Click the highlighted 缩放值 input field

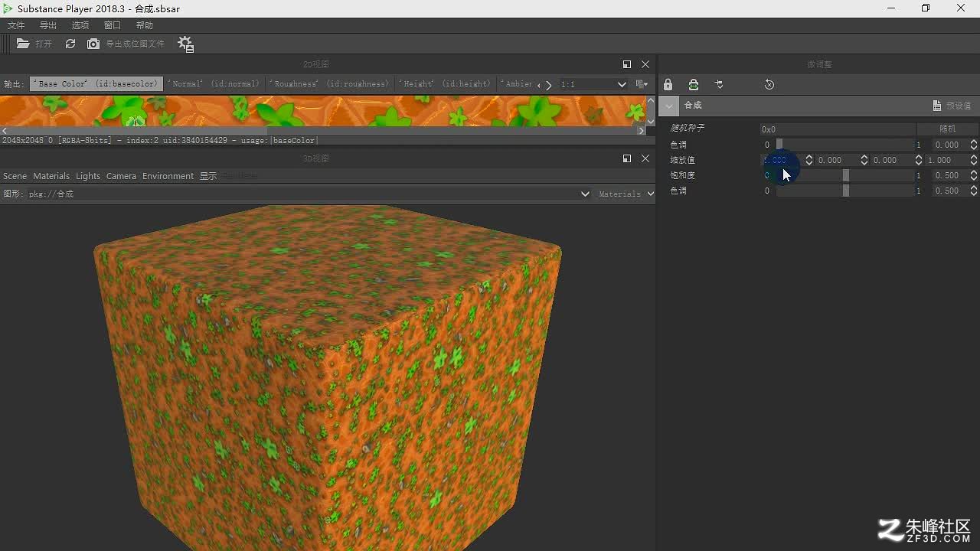point(782,160)
